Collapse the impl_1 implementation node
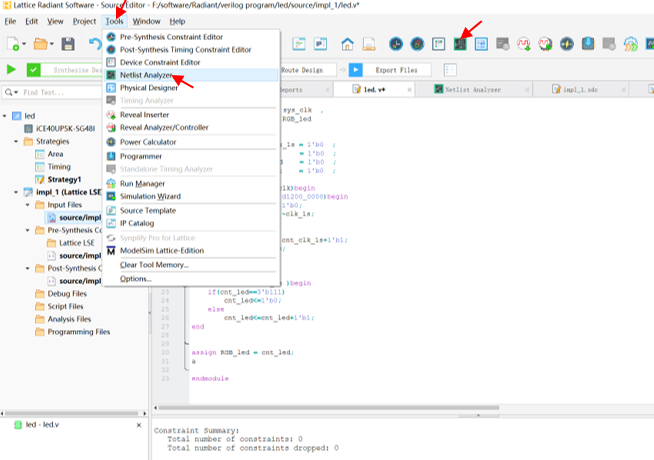 click(x=16, y=192)
